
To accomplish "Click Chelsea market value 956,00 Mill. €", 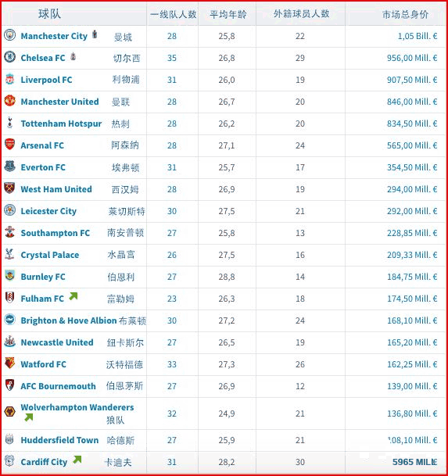I will click(x=412, y=58).
